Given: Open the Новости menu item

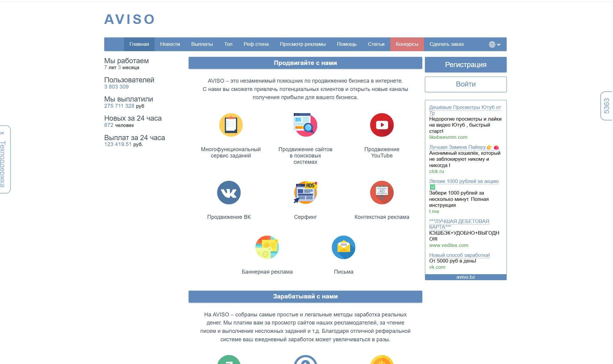Looking at the screenshot, I should [170, 44].
